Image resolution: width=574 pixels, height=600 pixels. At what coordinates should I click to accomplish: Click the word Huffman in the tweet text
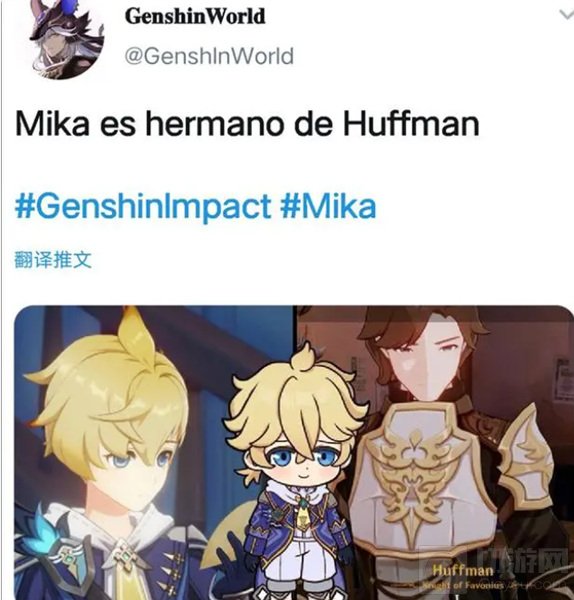[x=411, y=123]
